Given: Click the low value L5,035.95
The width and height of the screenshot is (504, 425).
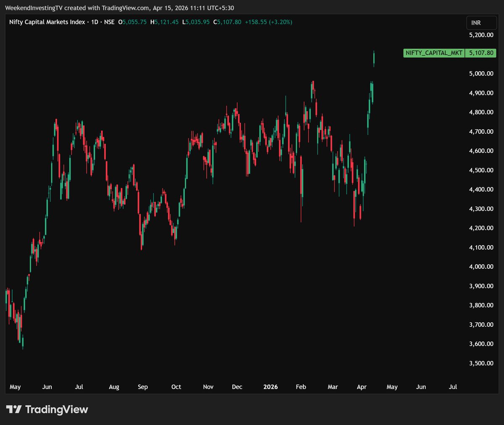Looking at the screenshot, I should click(196, 22).
